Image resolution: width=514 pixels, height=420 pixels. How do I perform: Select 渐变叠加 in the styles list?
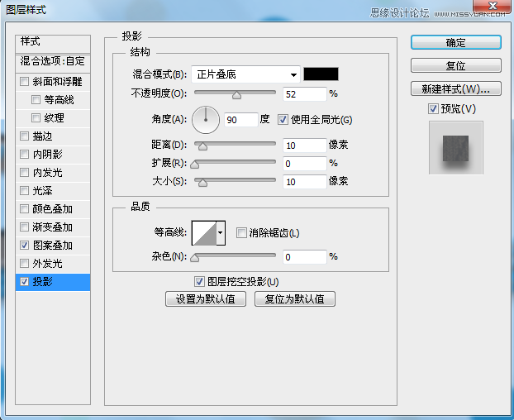tap(53, 227)
